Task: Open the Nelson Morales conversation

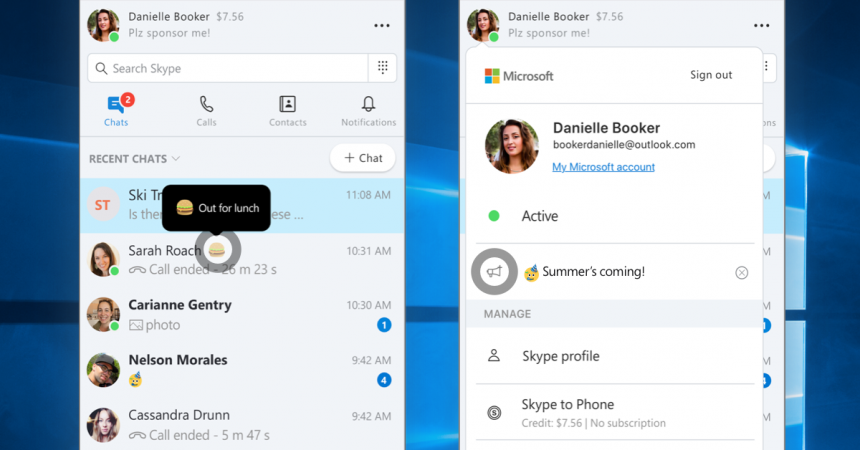Action: coord(242,370)
